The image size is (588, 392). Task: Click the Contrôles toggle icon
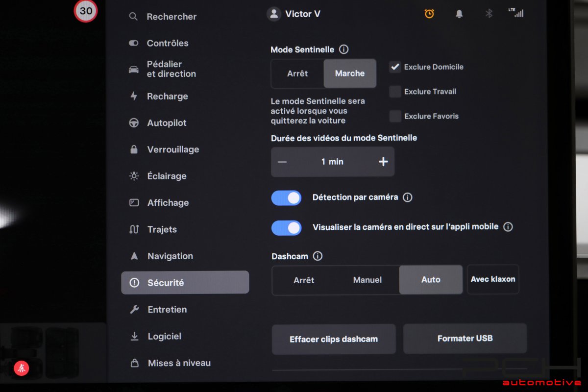[133, 43]
